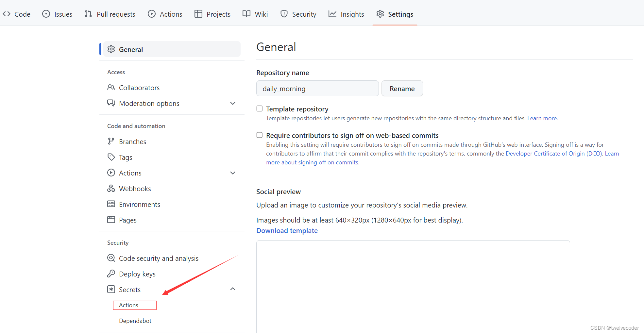Viewport: 644px width, 333px height.
Task: Open Developer Certificate of Origin (DCO) link
Action: pyautogui.click(x=554, y=153)
